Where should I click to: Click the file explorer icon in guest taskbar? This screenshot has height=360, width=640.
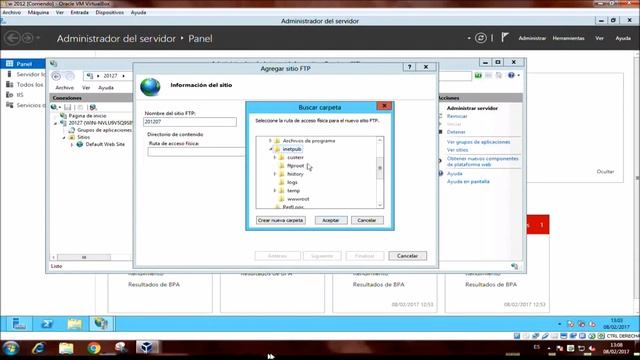coord(74,324)
